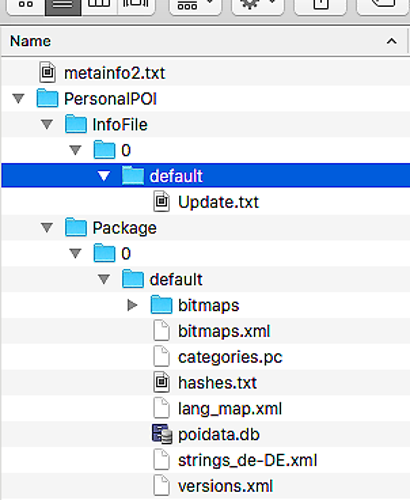
Task: Select the poidata.db filename
Action: tap(219, 435)
